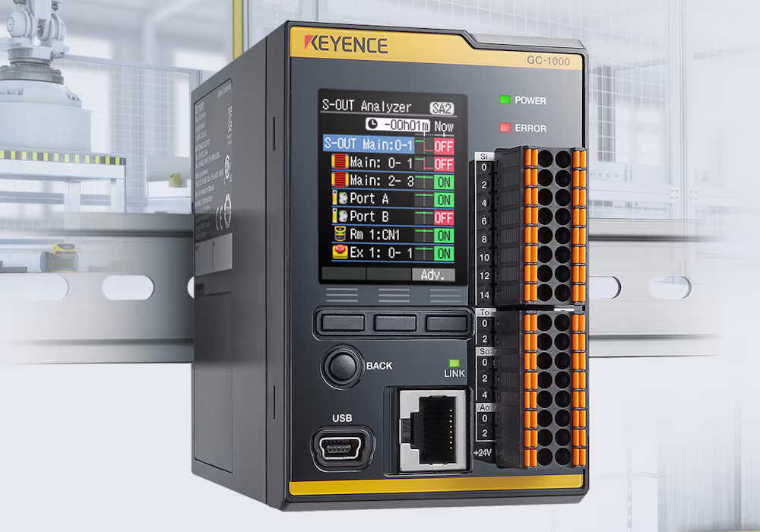Image resolution: width=760 pixels, height=532 pixels.
Task: Click the ON status of Ex 1: 0-1
Action: coord(444,254)
